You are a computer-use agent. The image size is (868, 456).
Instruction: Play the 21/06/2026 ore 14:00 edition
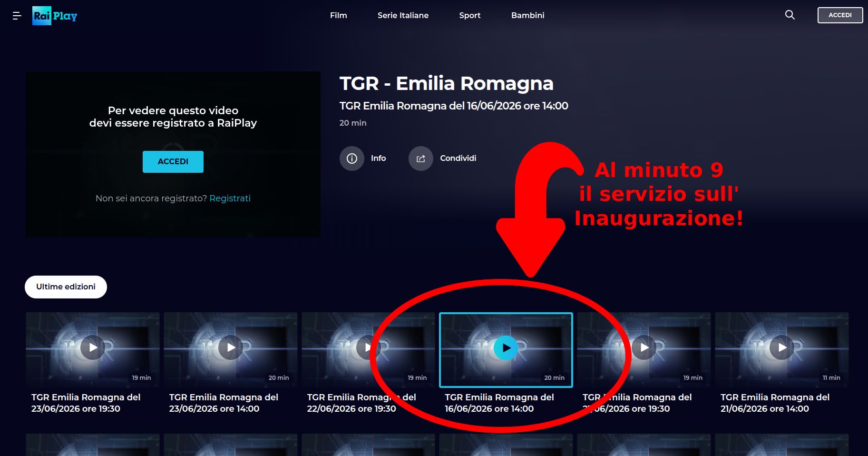(782, 347)
